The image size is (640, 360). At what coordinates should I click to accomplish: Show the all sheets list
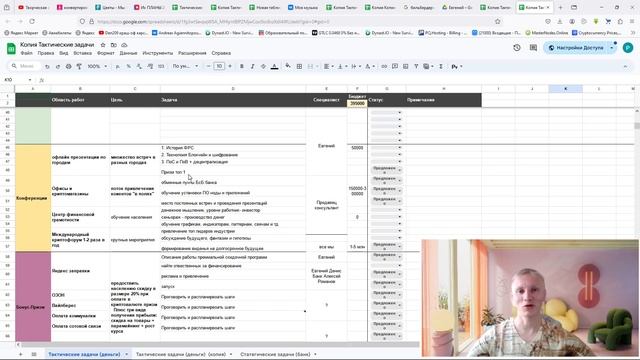pyautogui.click(x=34, y=354)
